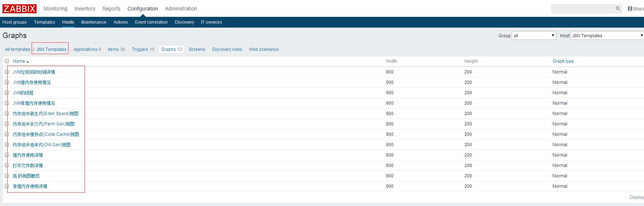Viewport: 644px width, 206px height.
Task: Check the box for 堆内存使用详情
Action: pos(7,155)
